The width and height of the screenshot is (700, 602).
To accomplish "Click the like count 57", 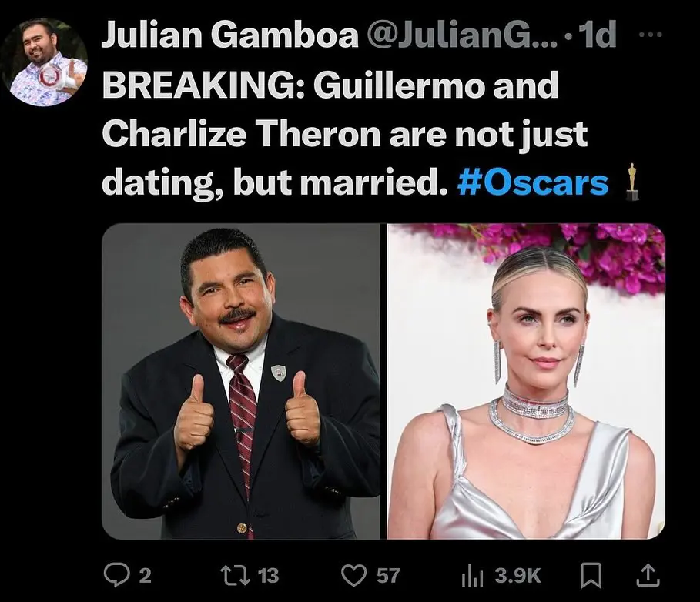I will pyautogui.click(x=387, y=576).
